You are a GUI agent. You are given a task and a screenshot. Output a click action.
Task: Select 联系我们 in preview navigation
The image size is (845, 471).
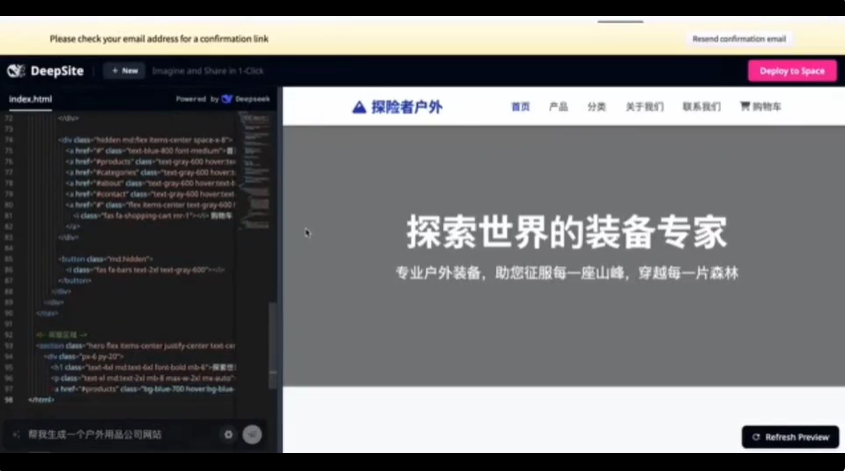(x=702, y=107)
